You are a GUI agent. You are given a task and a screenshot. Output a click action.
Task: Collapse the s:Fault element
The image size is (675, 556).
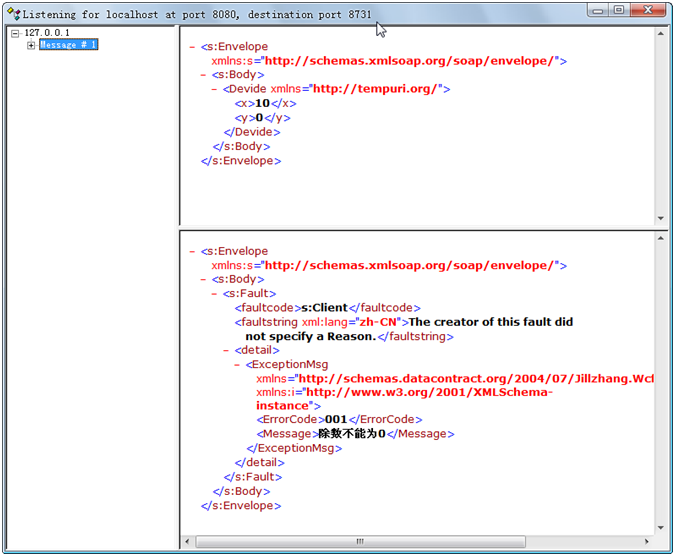pyautogui.click(x=215, y=294)
